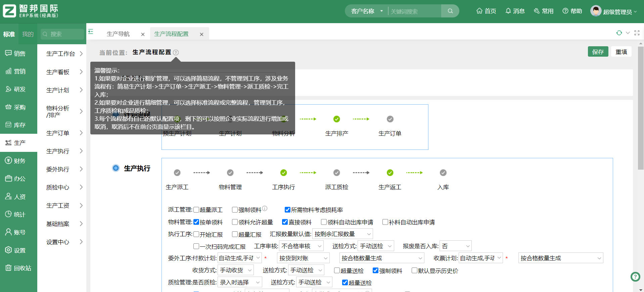Screen dimensions: 644x292
Task: Uncheck the 按单领料 checkbox
Action: point(196,222)
